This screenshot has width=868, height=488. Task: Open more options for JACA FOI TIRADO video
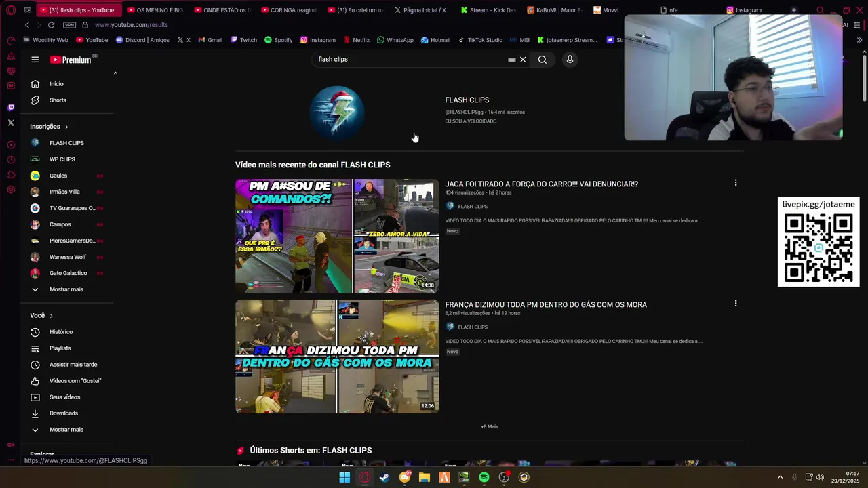tap(735, 183)
